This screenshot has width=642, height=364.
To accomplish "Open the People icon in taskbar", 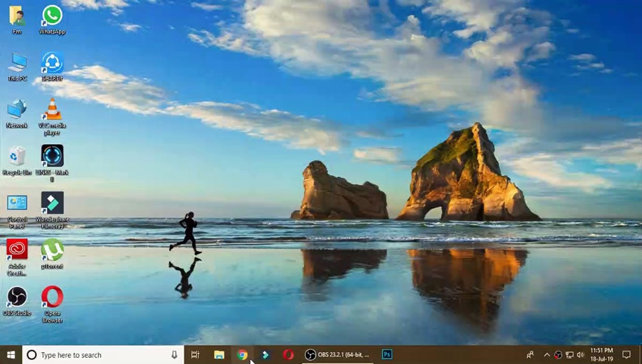I will click(x=530, y=355).
